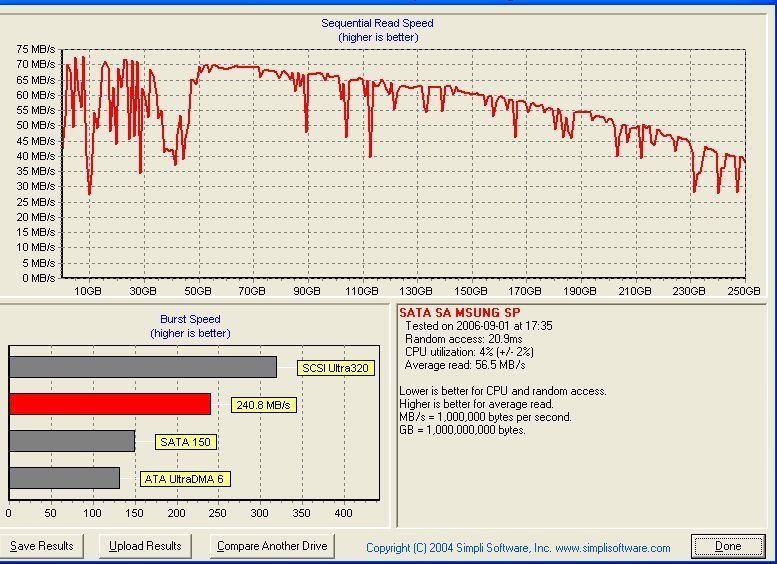777x564 pixels.
Task: Click the CPU utilization: 4% line
Action: tap(469, 352)
